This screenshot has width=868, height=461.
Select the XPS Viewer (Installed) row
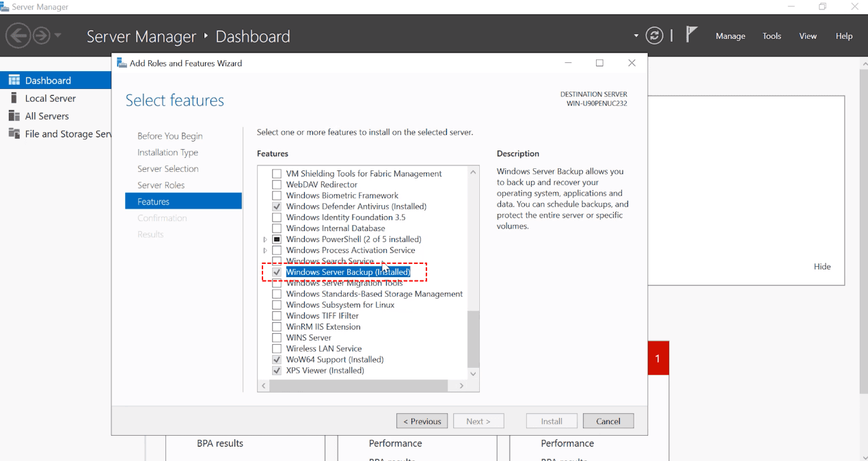click(325, 371)
